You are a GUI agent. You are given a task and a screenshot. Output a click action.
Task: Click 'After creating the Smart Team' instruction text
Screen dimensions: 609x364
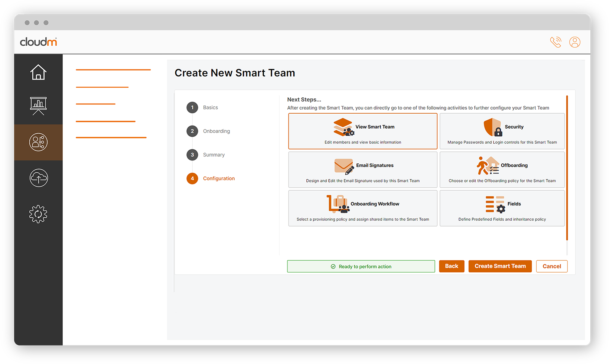418,108
